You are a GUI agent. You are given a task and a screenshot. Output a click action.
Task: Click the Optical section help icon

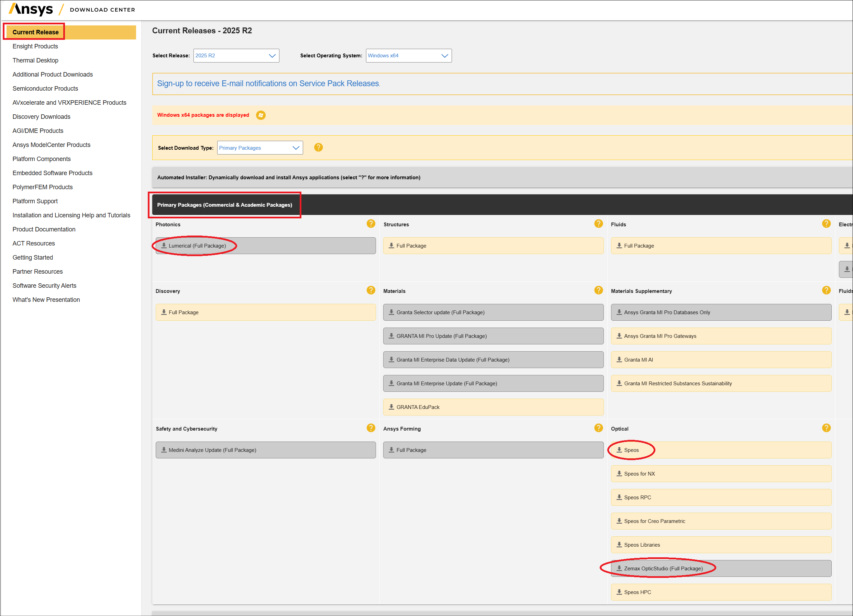click(826, 428)
